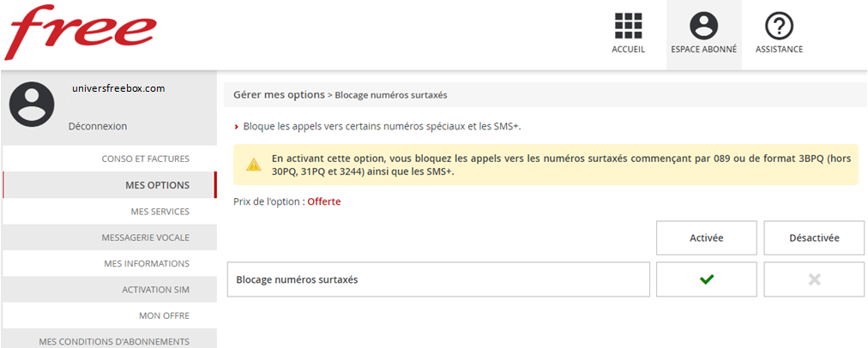Click the Free logo
The image size is (868, 348).
(81, 33)
